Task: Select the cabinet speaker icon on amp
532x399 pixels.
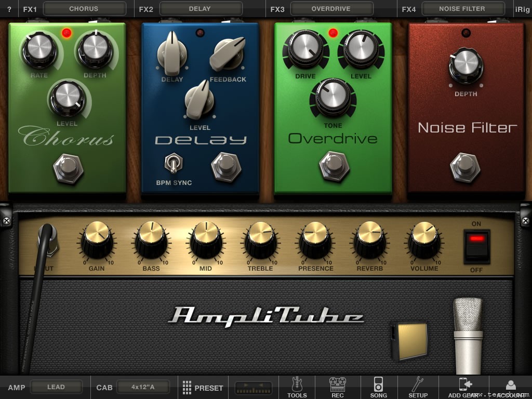Action: 409,341
